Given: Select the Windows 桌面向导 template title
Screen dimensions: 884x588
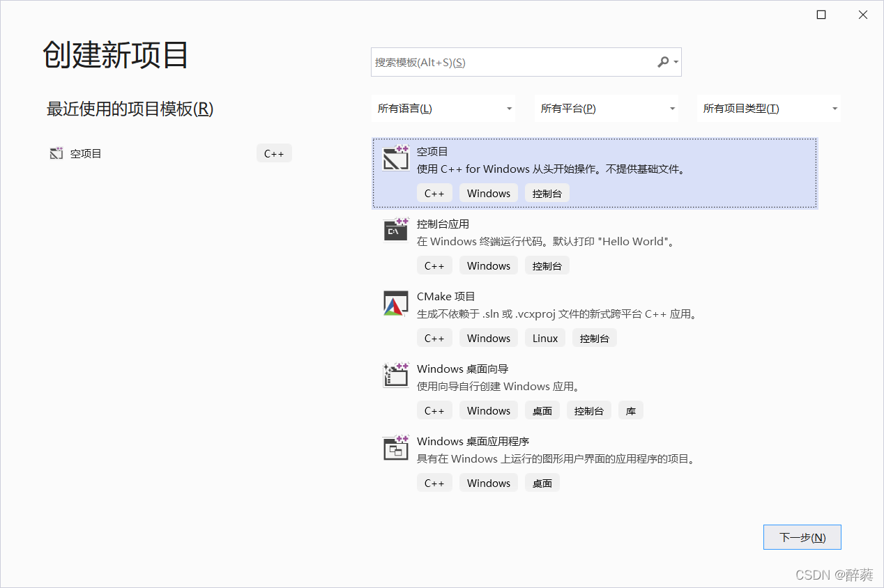Looking at the screenshot, I should [463, 369].
